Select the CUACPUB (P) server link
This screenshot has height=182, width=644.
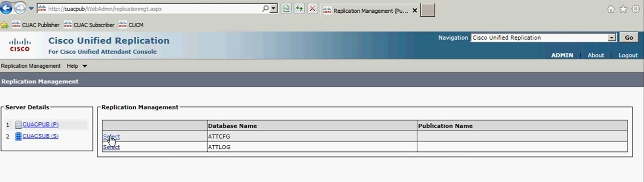click(40, 124)
